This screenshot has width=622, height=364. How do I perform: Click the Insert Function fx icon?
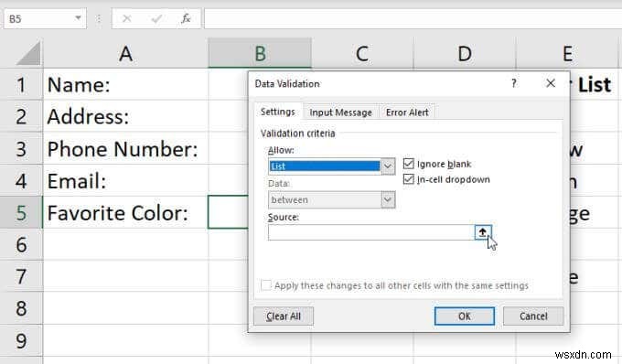pos(186,18)
